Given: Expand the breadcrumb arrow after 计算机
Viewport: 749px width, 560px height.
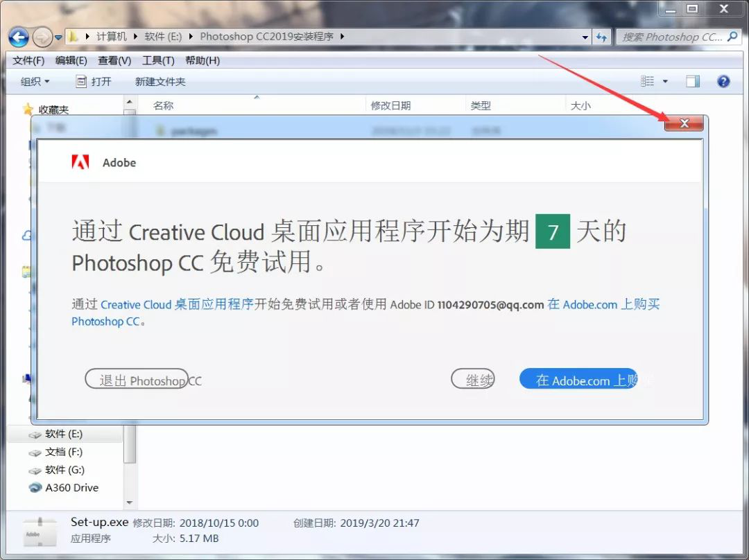Looking at the screenshot, I should coord(136,36).
